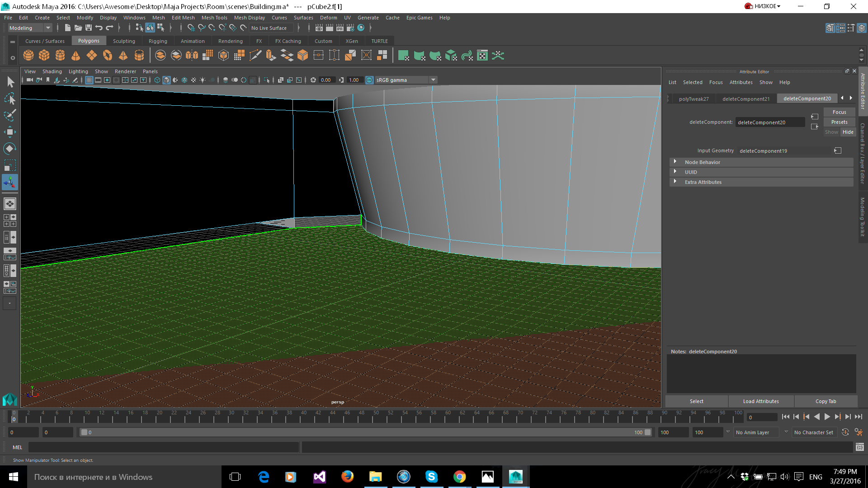This screenshot has width=868, height=488.
Task: Create a polygon cube from shelf
Action: coord(44,56)
